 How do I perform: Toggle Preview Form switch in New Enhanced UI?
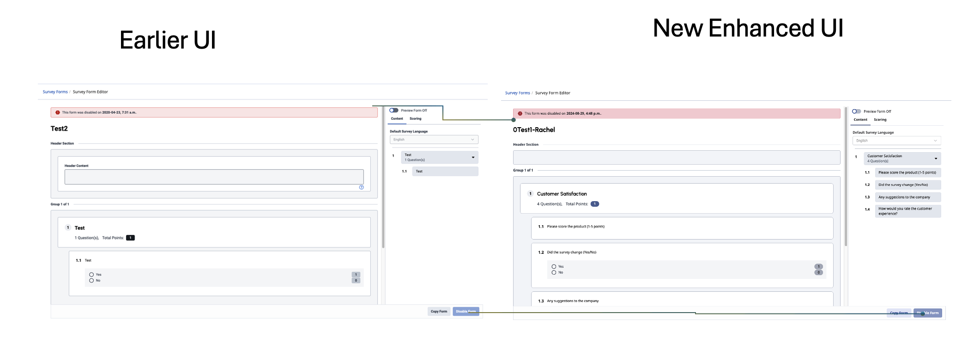(x=856, y=111)
